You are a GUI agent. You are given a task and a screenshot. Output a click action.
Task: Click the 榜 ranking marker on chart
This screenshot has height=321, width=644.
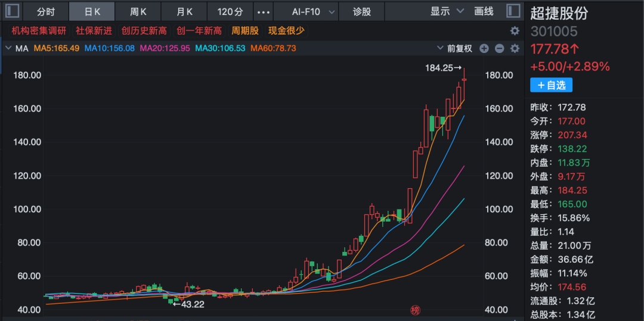click(x=415, y=310)
